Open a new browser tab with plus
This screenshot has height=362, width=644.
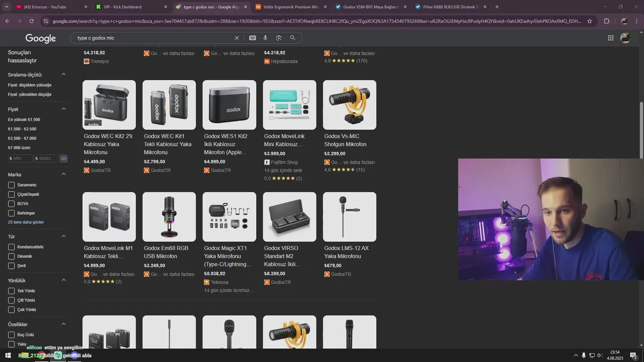(x=497, y=7)
